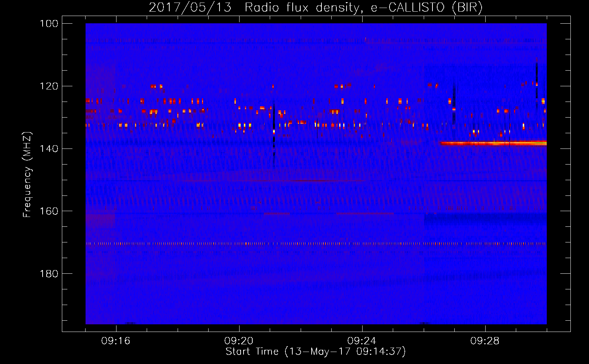
Task: Click the 160 tick label on the frequency axis
Action: (48, 211)
